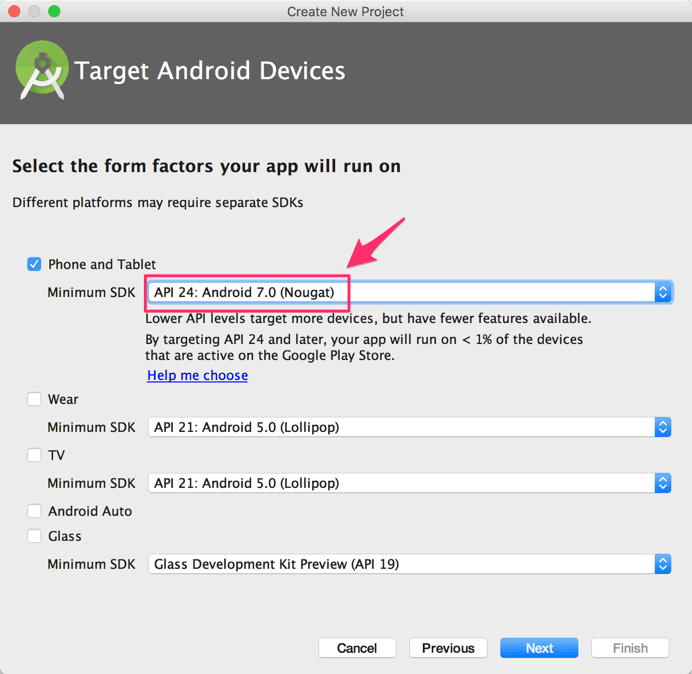The image size is (692, 674).
Task: Click the Next button
Action: click(539, 648)
